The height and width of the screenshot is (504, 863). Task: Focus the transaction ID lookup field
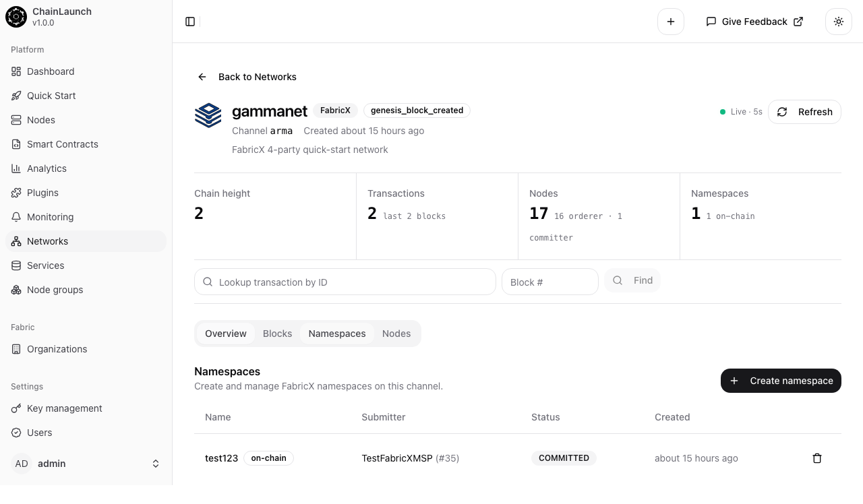click(x=345, y=282)
